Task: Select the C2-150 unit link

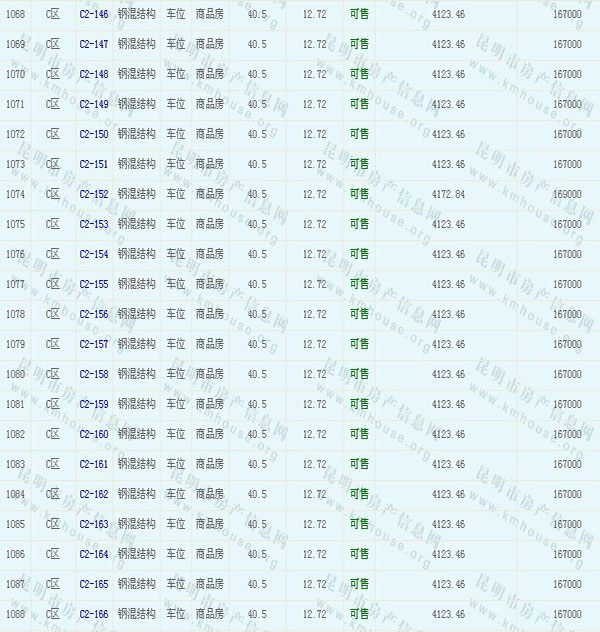Action: point(93,134)
